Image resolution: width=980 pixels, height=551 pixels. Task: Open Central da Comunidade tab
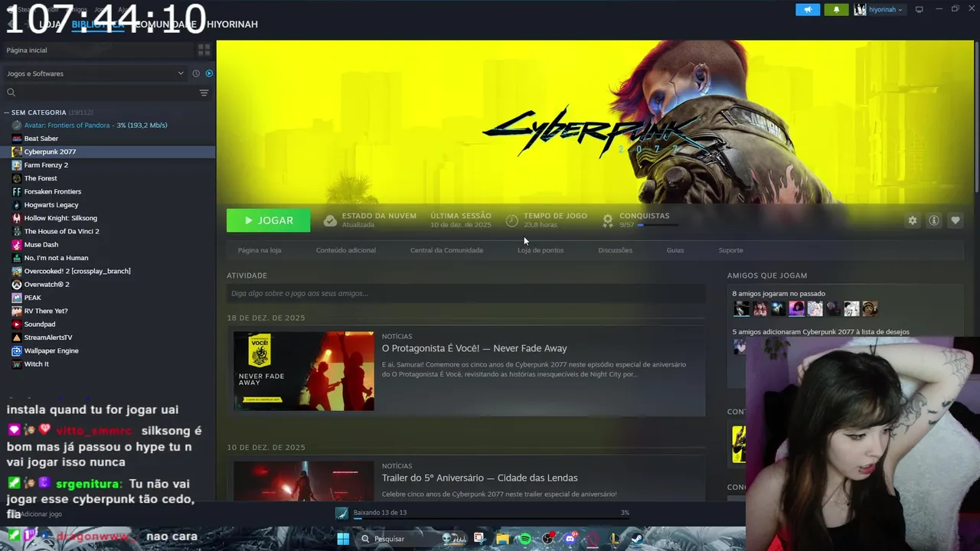[x=446, y=250]
